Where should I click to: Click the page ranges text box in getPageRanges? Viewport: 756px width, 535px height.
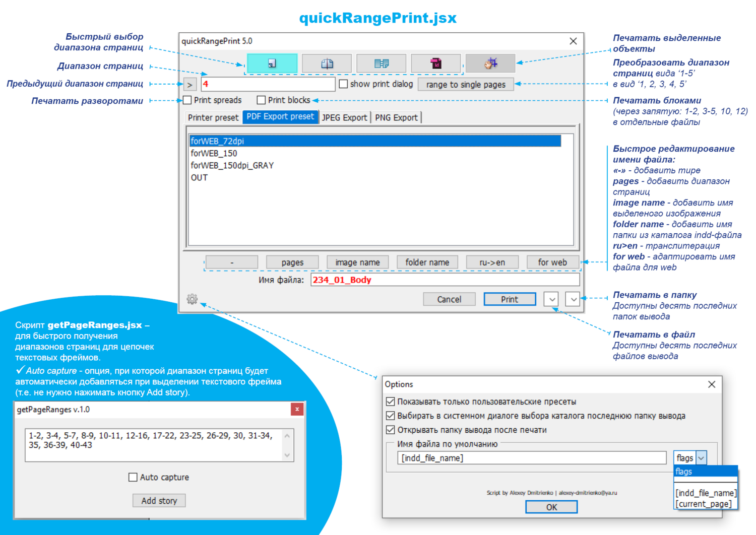click(x=154, y=445)
